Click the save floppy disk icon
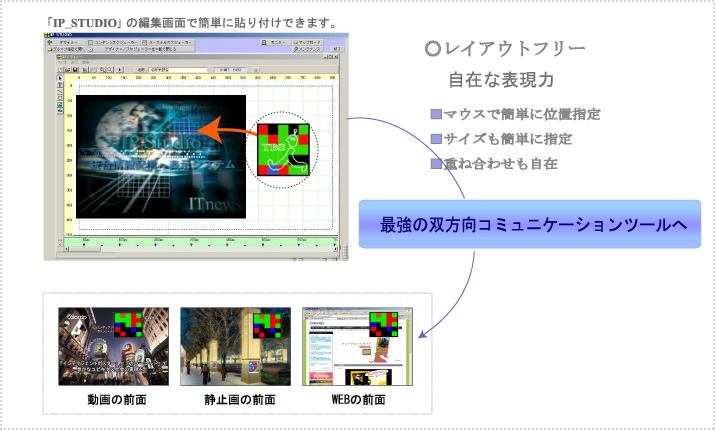 pyautogui.click(x=75, y=70)
